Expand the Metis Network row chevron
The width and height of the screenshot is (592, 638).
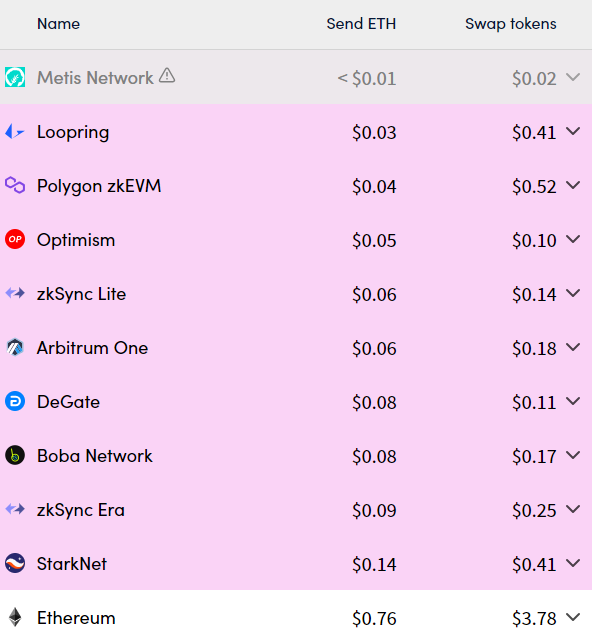(x=573, y=77)
